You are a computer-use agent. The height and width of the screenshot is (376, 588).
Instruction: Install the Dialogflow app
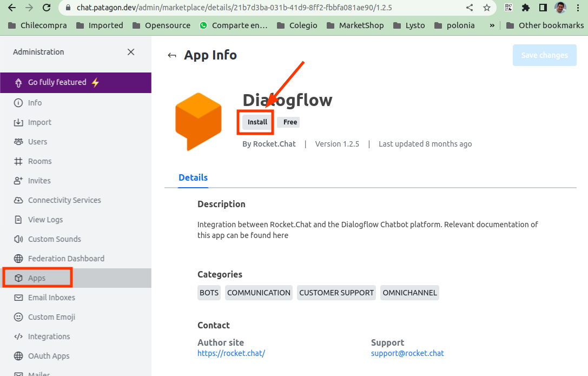[x=257, y=122]
